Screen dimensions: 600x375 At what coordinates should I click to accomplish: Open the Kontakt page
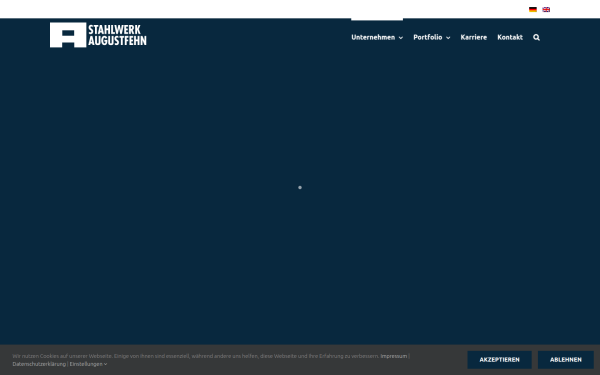click(x=510, y=37)
